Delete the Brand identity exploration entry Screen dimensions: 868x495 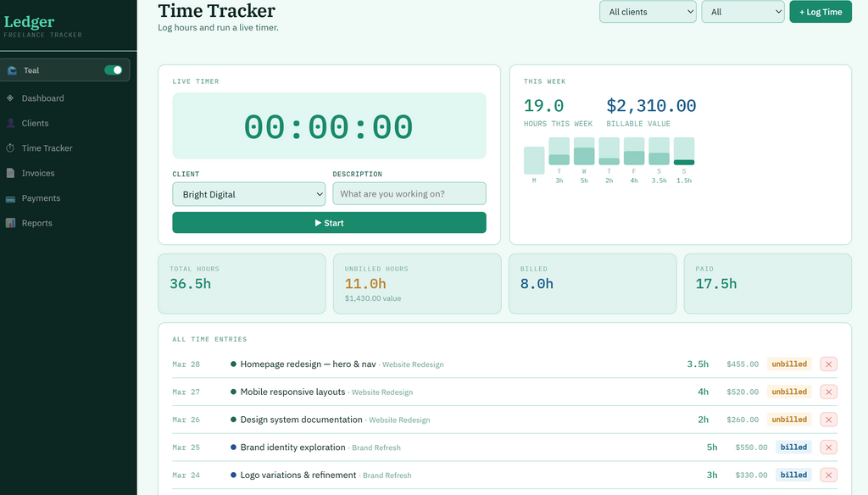(x=828, y=448)
